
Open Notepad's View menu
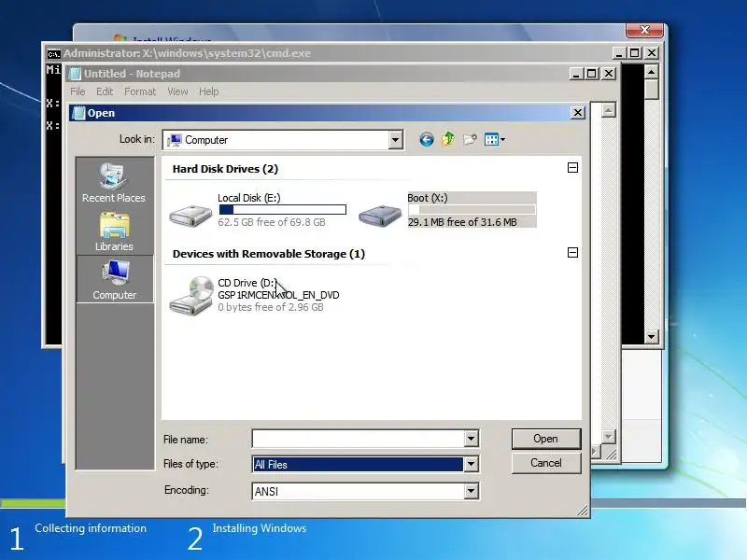[177, 91]
